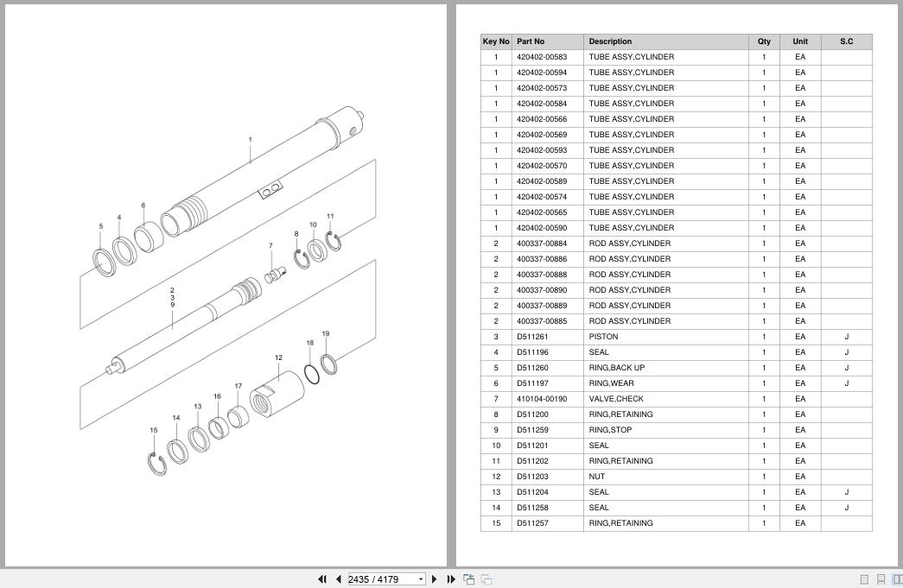Select part number 420402-00594
Viewport: 903px width, 588px height.
(x=541, y=73)
